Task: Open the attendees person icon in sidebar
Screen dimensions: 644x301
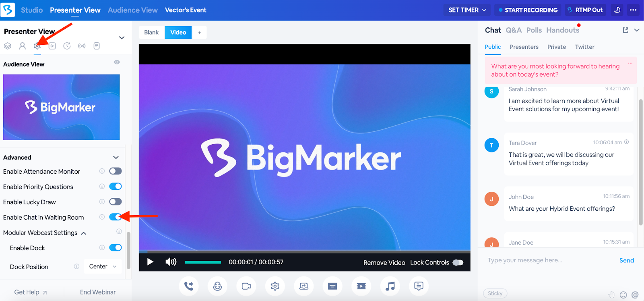Action: click(23, 46)
